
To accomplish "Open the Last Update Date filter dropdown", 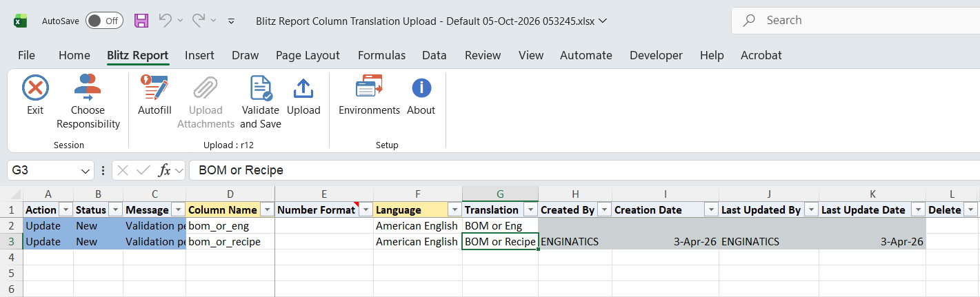I will tap(918, 209).
